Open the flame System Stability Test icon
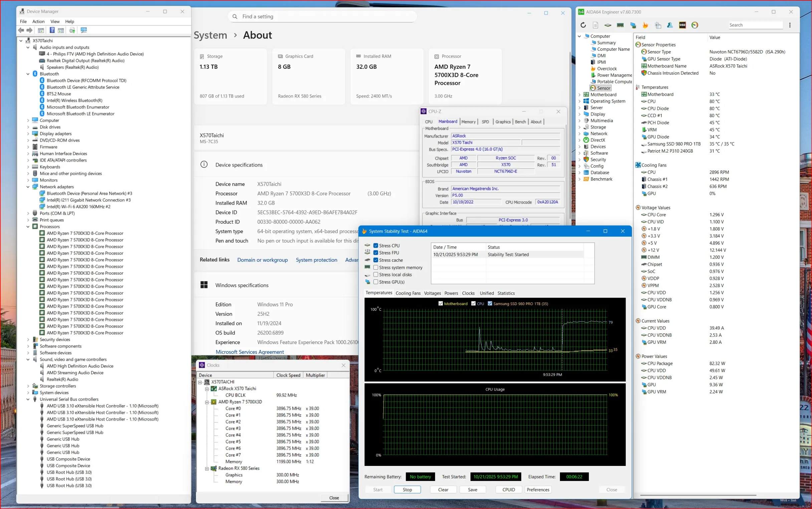Image resolution: width=812 pixels, height=509 pixels. pos(645,25)
